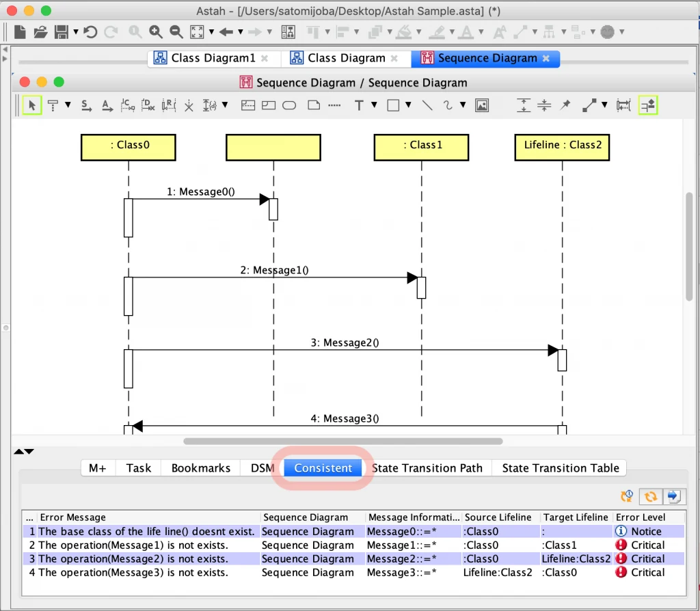Open the M+ bottom tab

tap(98, 467)
